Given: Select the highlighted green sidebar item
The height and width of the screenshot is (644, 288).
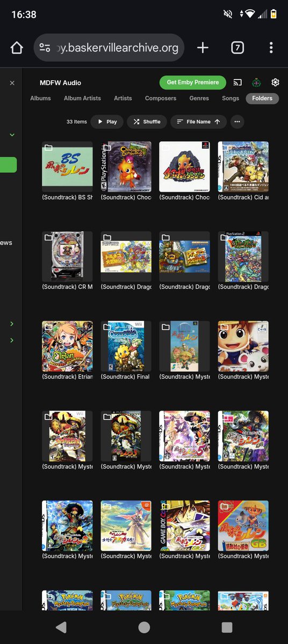Looking at the screenshot, I should click(8, 165).
